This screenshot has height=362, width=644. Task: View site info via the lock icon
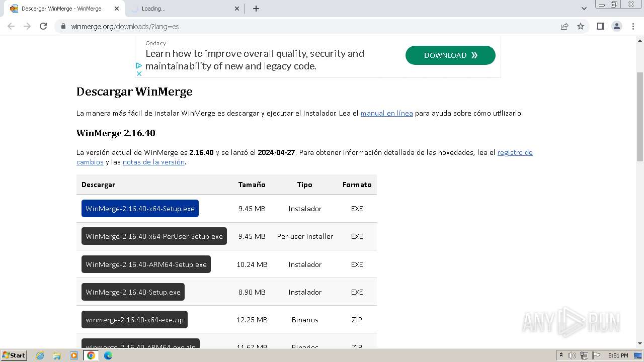(63, 26)
